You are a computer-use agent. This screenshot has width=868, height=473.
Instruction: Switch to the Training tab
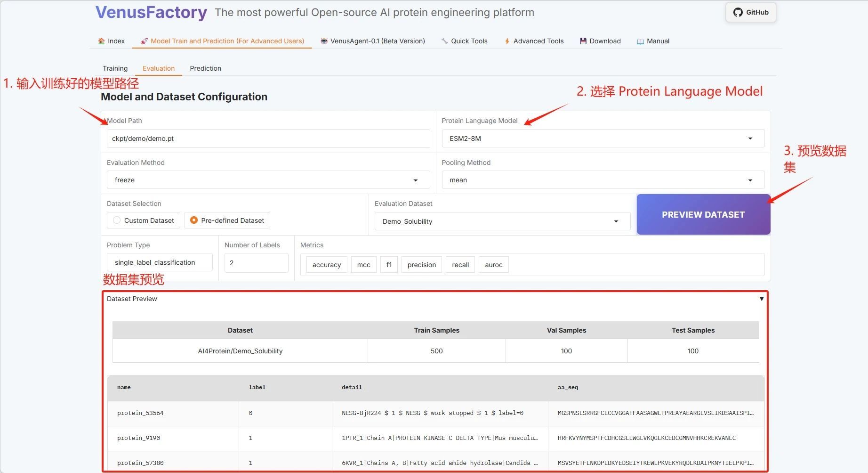tap(115, 68)
